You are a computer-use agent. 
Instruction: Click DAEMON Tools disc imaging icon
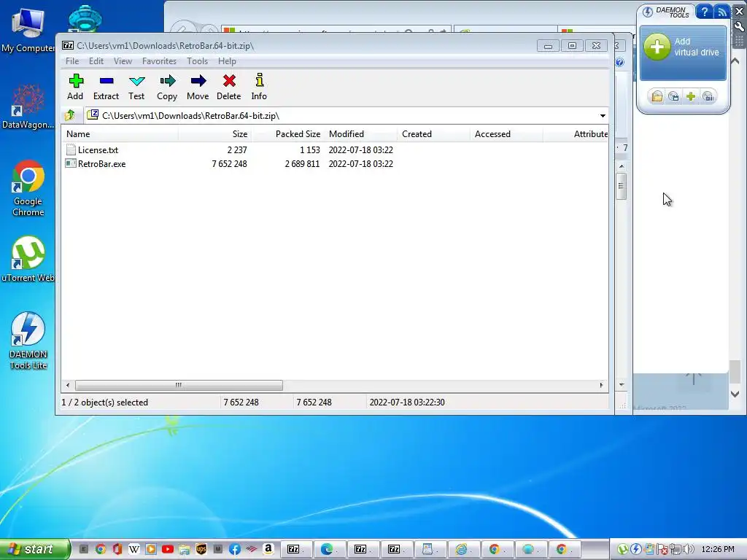coord(673,97)
